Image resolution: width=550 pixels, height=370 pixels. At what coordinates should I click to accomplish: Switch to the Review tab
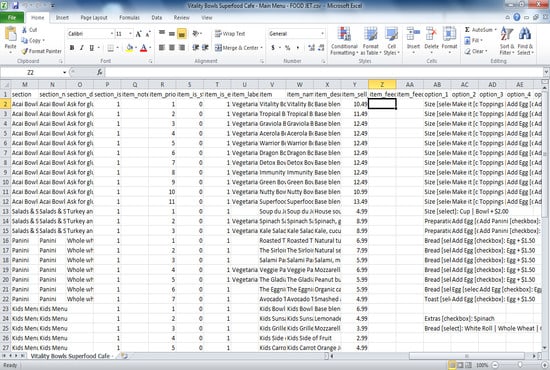tap(181, 18)
